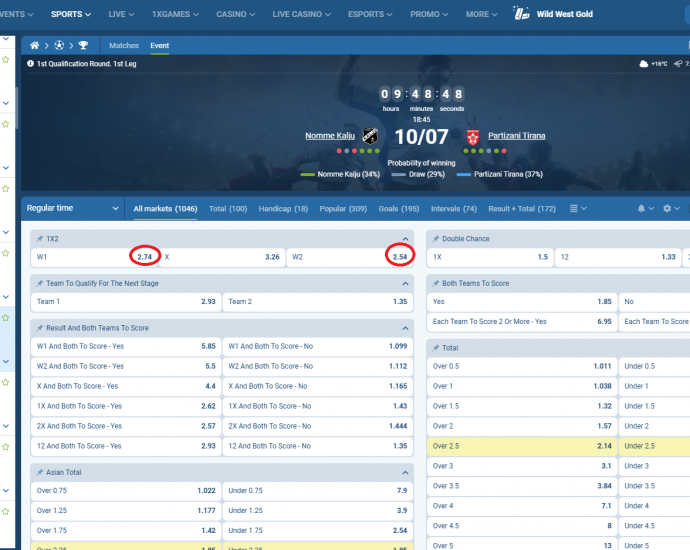The height and width of the screenshot is (550, 690).
Task: Open the SPORTS menu
Action: (70, 14)
